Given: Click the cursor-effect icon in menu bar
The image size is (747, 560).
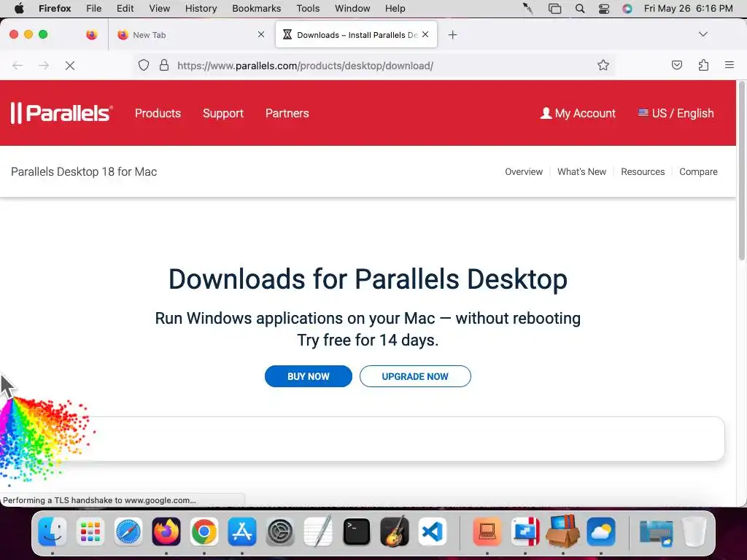Looking at the screenshot, I should point(528,9).
